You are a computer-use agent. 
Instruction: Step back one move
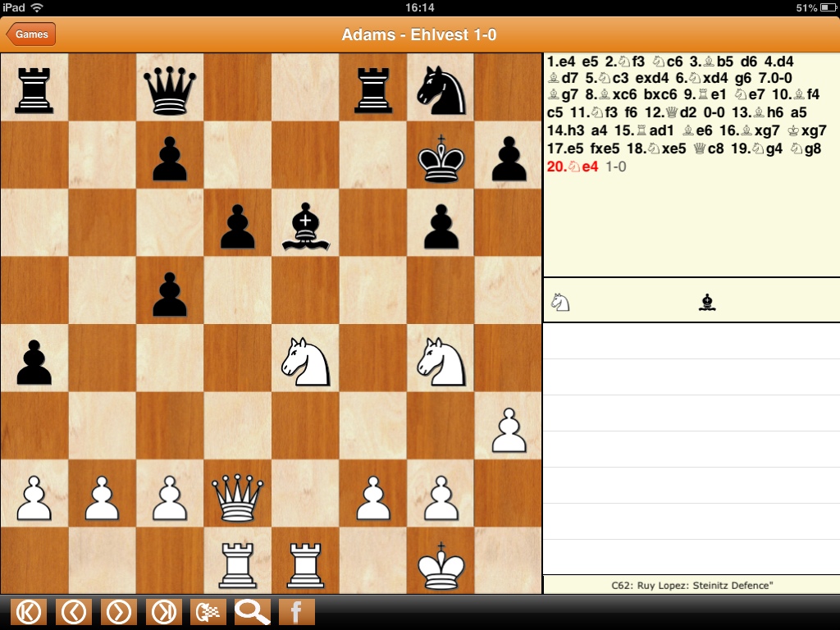(x=74, y=612)
